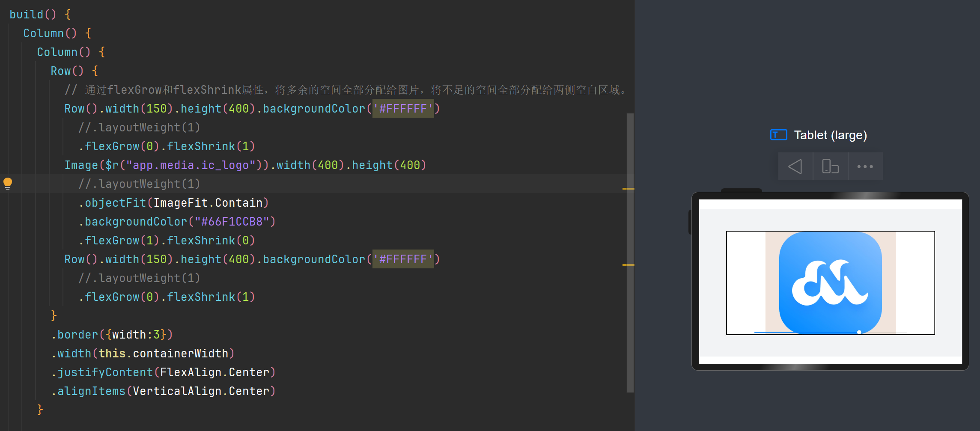Click the 'Image($r("app.media.ic_logo"))' text
980x431 pixels.
(x=167, y=165)
